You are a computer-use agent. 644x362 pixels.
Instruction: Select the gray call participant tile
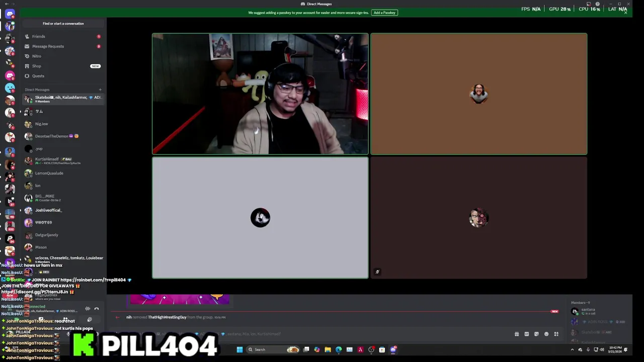coord(260,218)
